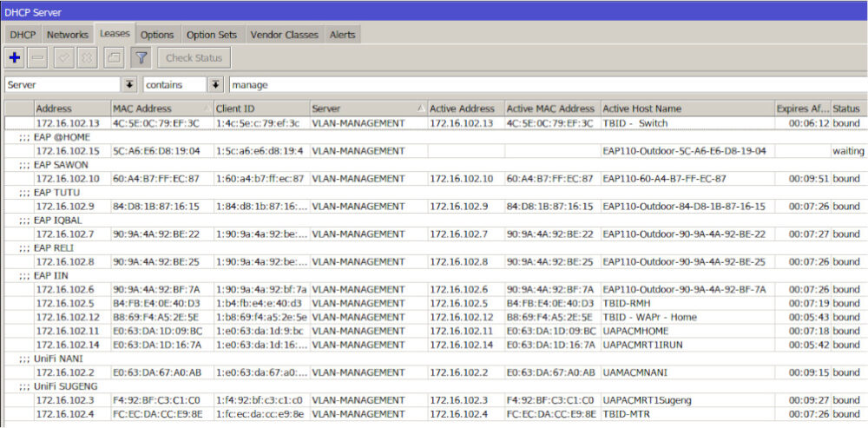Sort by Active Address column header

[466, 109]
